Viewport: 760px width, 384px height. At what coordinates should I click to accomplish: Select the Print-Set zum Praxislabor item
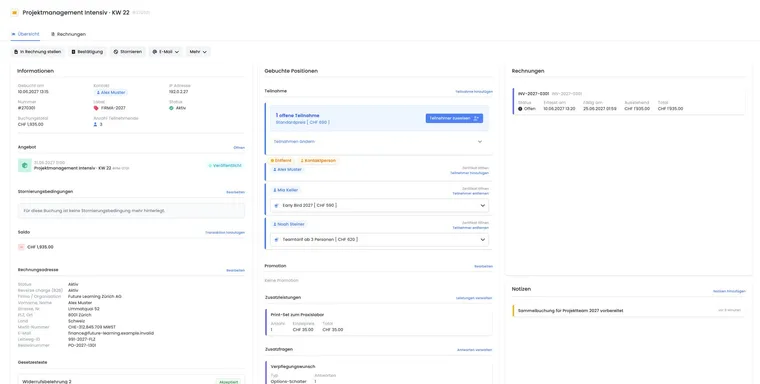(379, 322)
